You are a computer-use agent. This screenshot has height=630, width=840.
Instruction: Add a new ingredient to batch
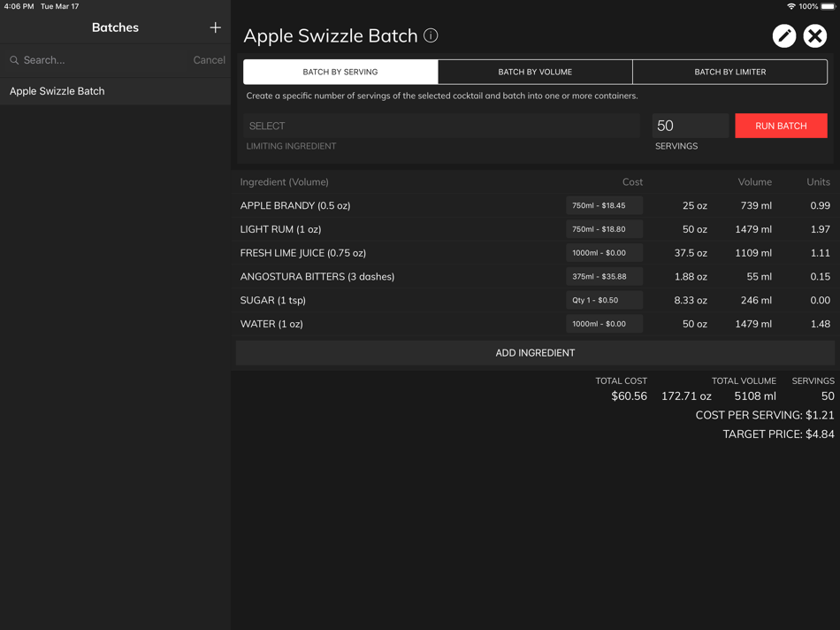tap(535, 353)
